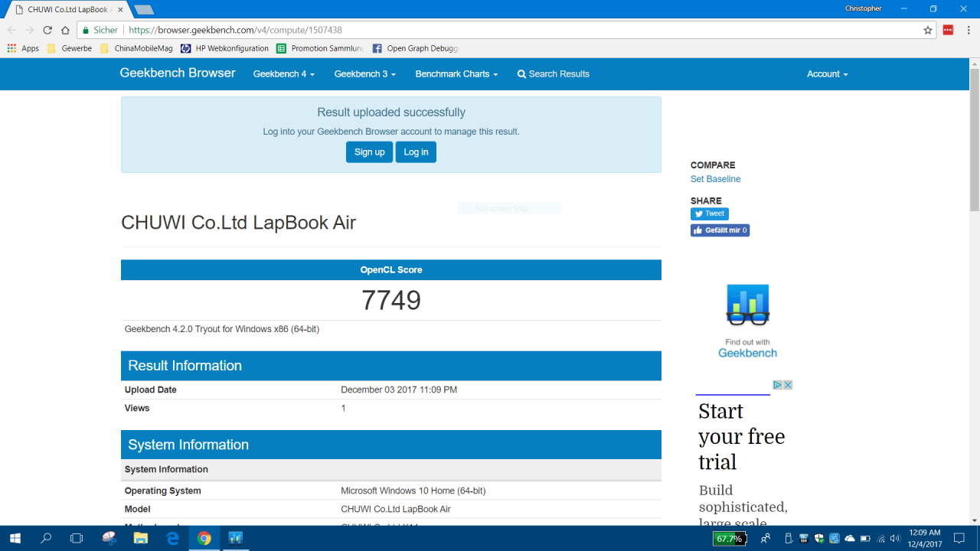Open Wi-Fi network settings in tray

[x=880, y=539]
